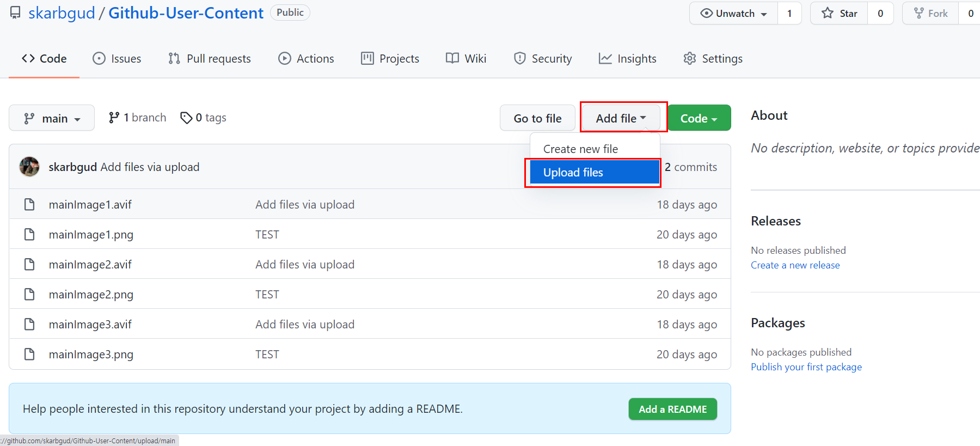Click the Insights graph icon

605,58
